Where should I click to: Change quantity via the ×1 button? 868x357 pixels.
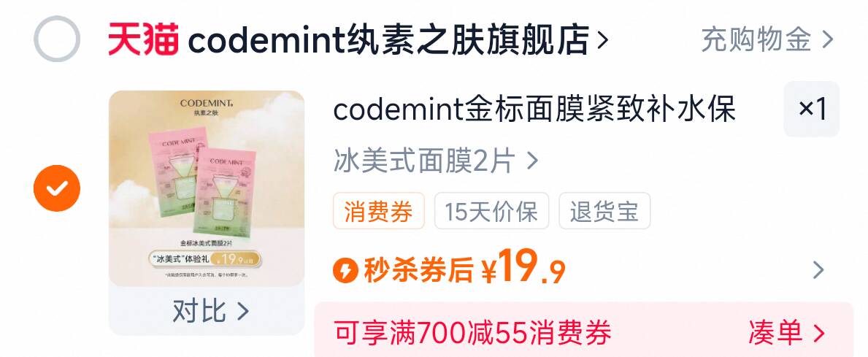click(x=812, y=109)
